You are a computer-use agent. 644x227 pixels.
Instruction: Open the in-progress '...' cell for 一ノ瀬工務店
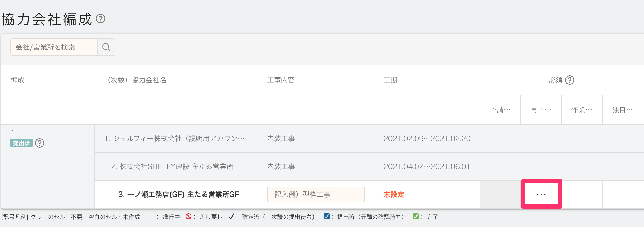[x=541, y=194]
